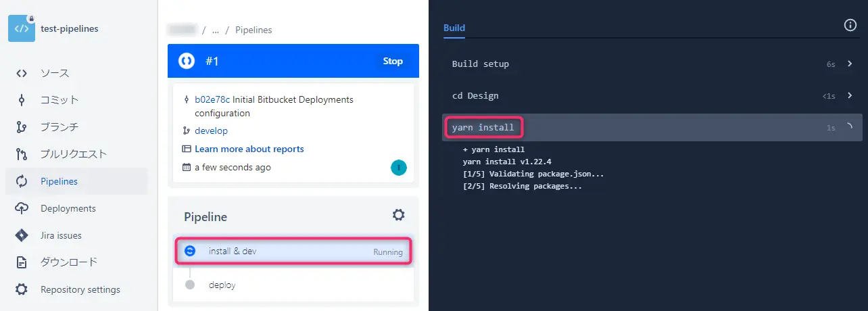Click the Deployments cloud upload icon

(x=22, y=208)
